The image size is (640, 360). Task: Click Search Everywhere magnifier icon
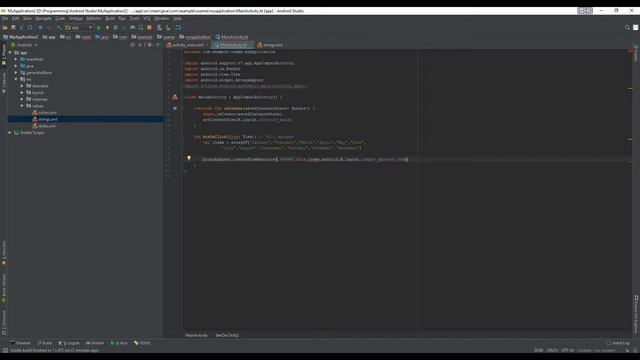(627, 27)
